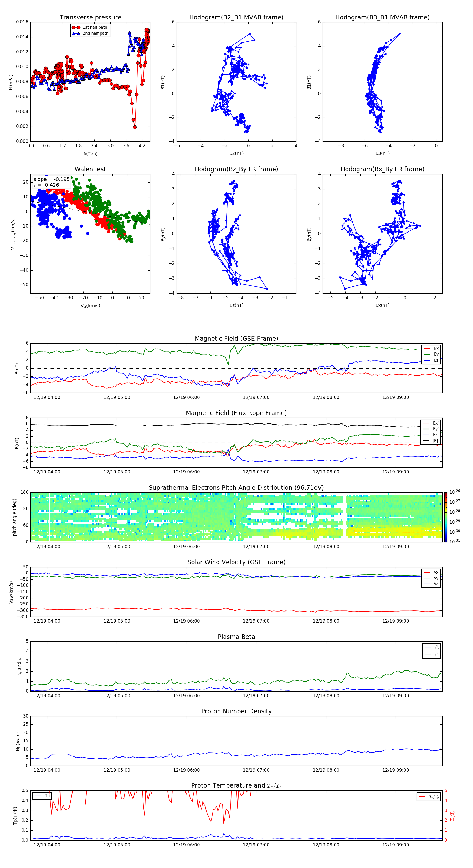Click the Bz legend entry in GSE magnetic field plot
This screenshot has width=473, height=868.
431,360
